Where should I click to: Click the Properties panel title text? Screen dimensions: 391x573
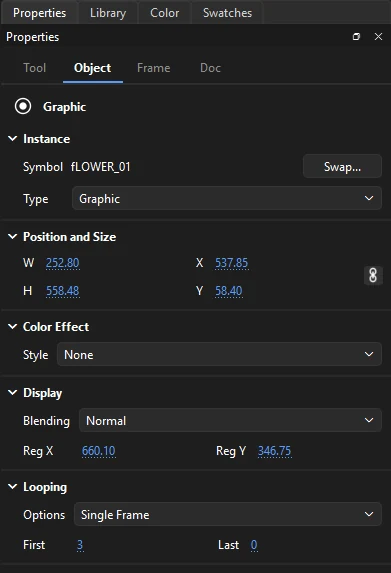(33, 37)
